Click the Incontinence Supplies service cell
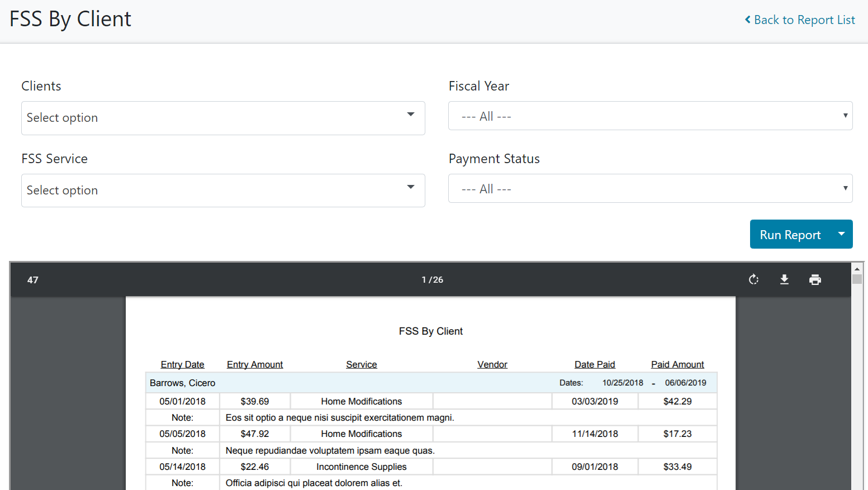Screen dimensions: 868x490 361,467
